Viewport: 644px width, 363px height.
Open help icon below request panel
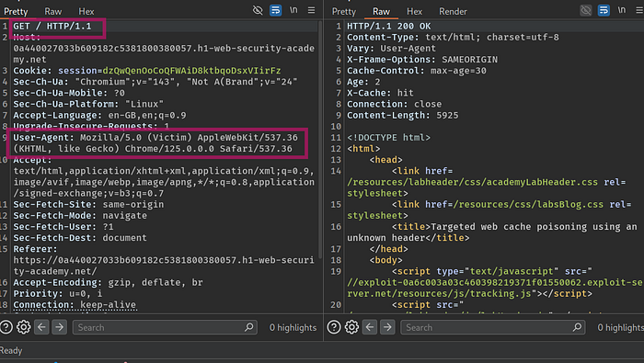coord(6,327)
